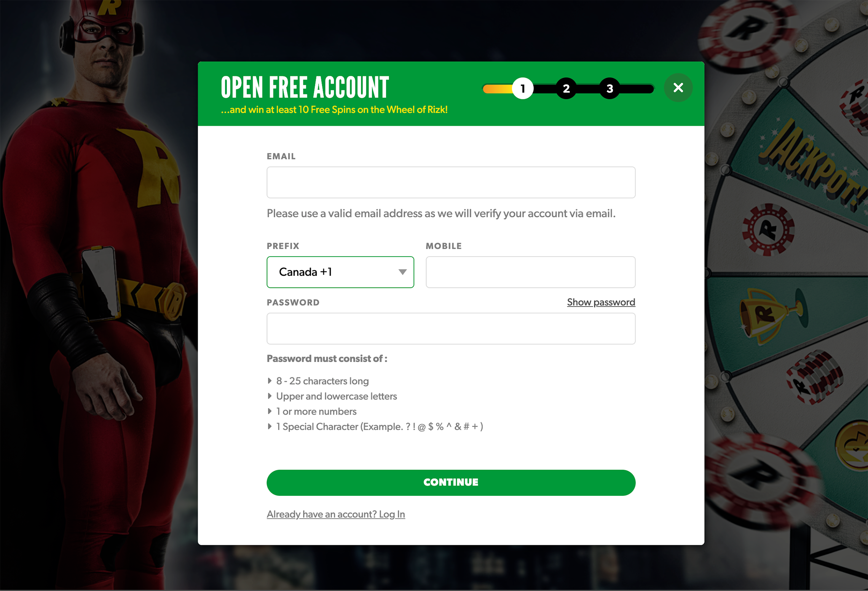Image resolution: width=868 pixels, height=591 pixels.
Task: Click the 8 - 25 characters long bullet arrow
Action: coord(270,381)
